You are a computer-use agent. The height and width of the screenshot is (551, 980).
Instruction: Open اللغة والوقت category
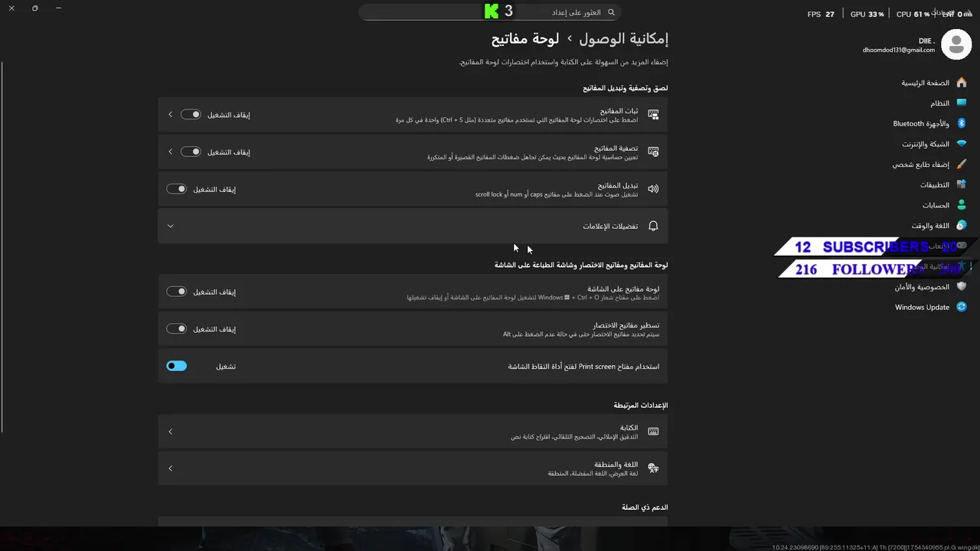coord(930,226)
